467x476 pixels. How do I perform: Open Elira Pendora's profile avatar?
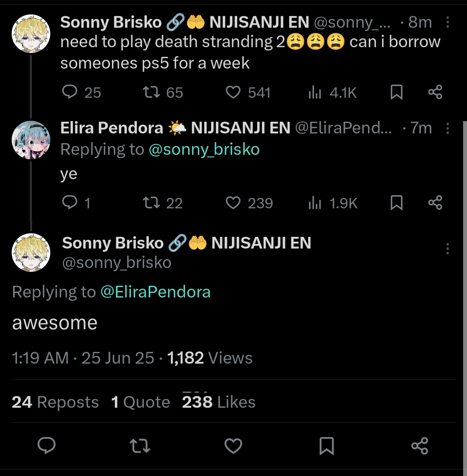(31, 140)
